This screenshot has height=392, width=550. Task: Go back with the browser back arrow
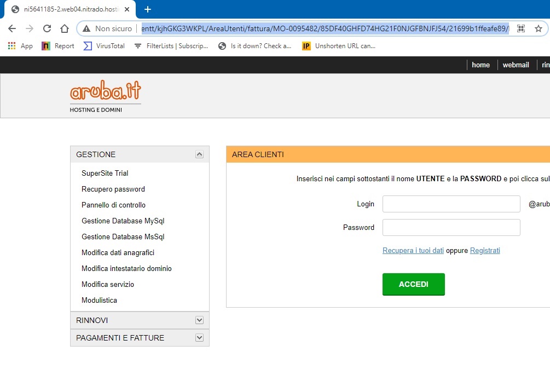tap(12, 28)
